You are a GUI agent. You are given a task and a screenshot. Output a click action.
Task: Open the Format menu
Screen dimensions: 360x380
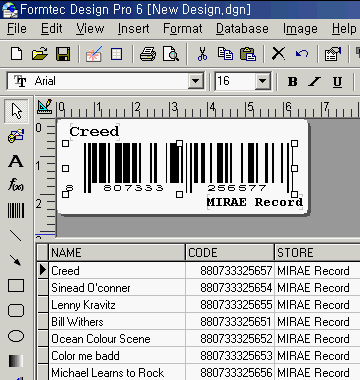pos(183,29)
